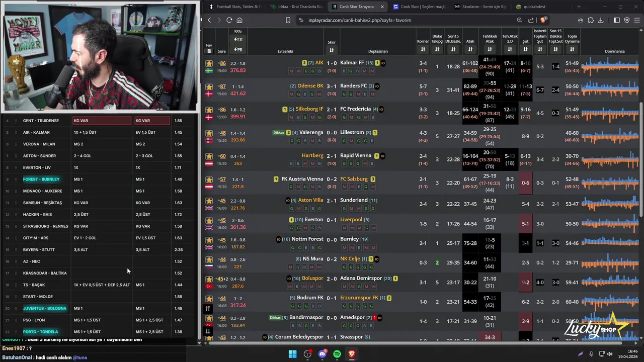Screen dimensions: 644x362
Task: Sort table by Korner column arrows
Action: pos(423,49)
